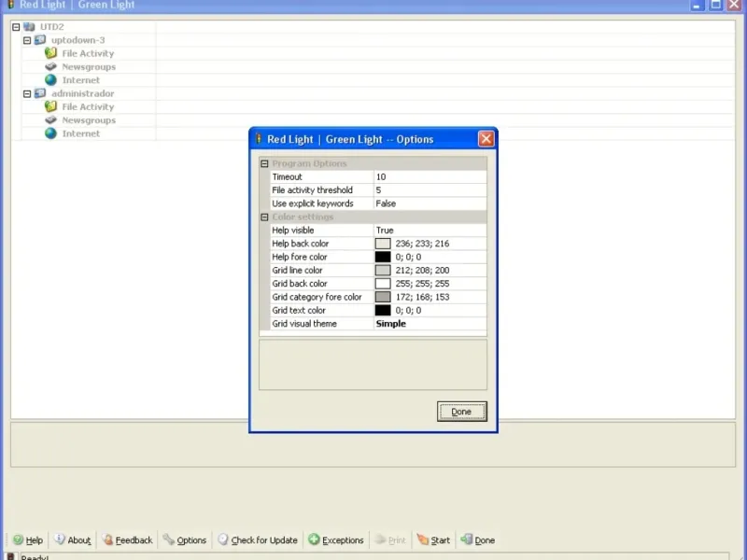Select the Use explicit keywords label
This screenshot has height=560, width=747.
(x=313, y=203)
